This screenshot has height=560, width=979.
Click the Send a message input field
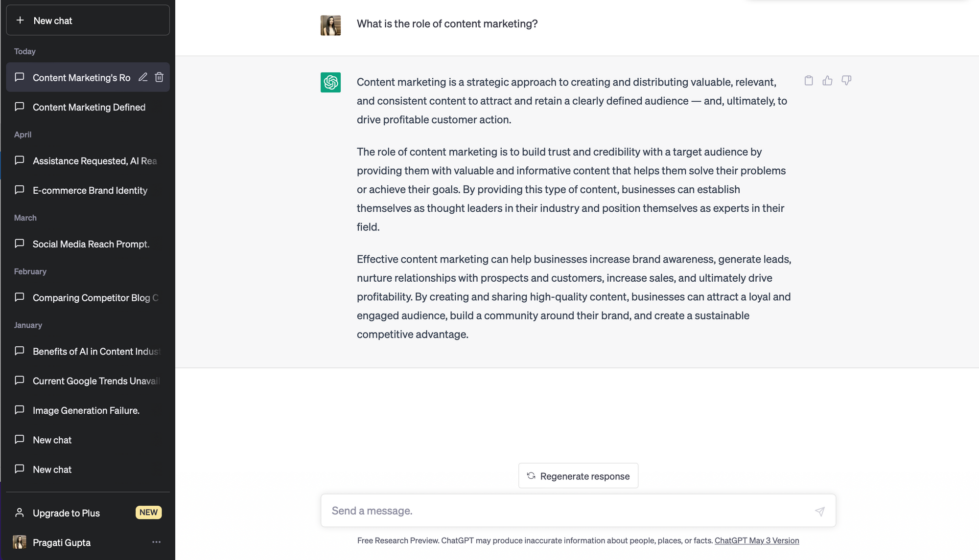[578, 511]
